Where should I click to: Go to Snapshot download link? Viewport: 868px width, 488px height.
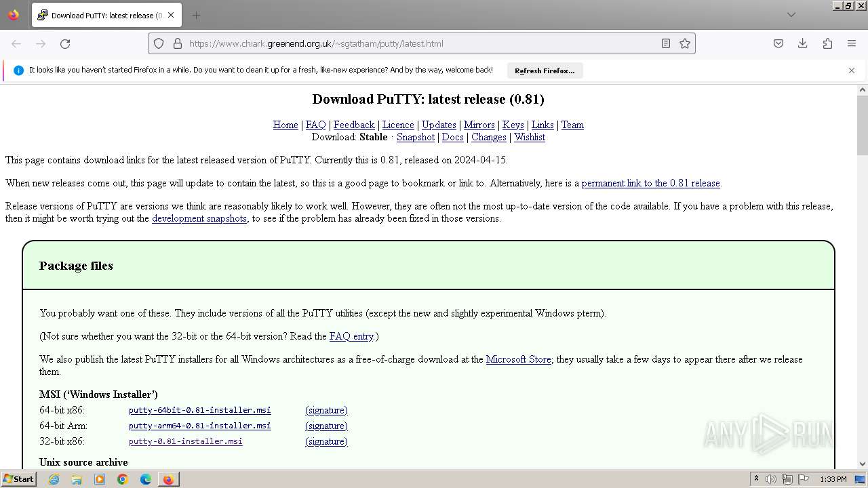coord(416,137)
